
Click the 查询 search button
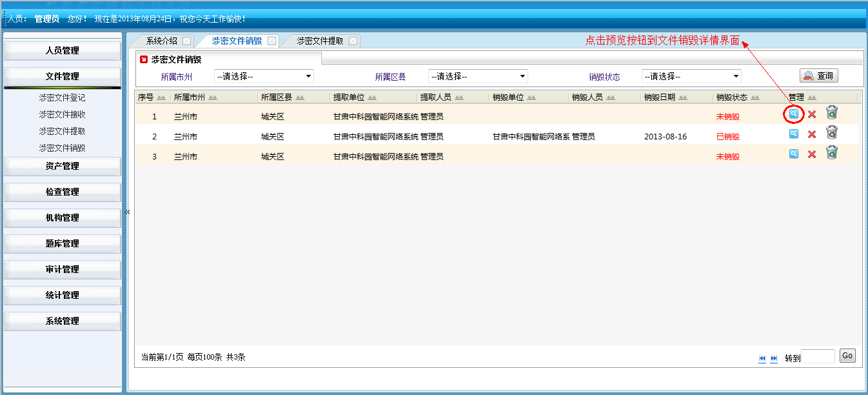pyautogui.click(x=819, y=76)
